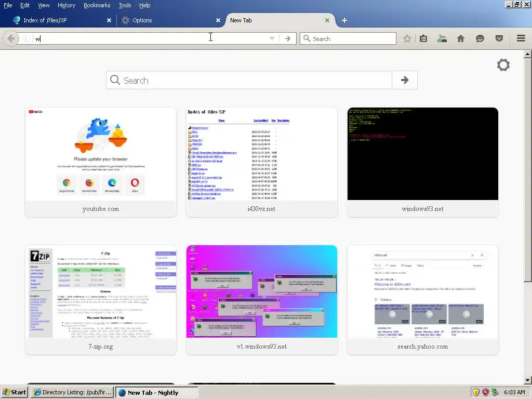Click the Back navigation arrow
532x399 pixels.
tap(11, 38)
